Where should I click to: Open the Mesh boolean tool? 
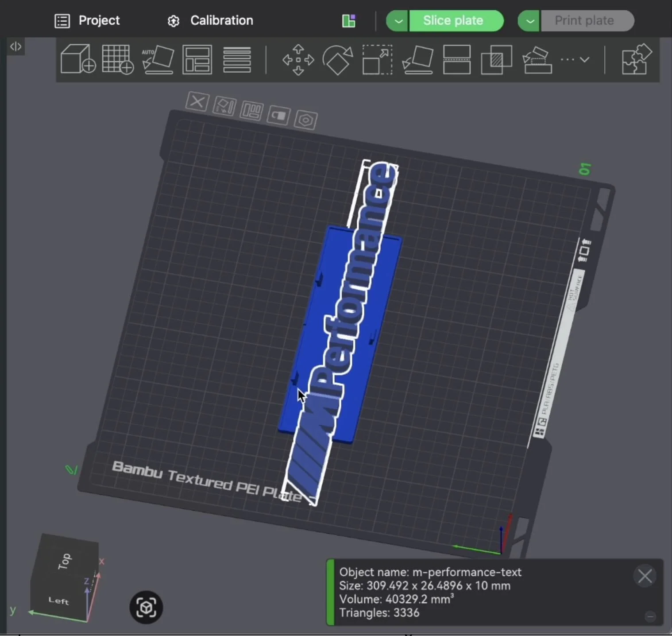(496, 59)
